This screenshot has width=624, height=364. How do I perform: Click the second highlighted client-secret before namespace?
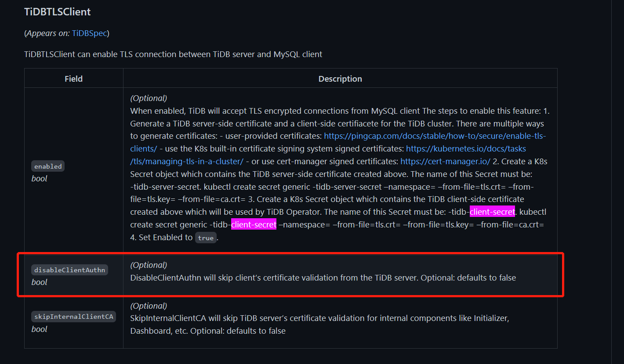click(x=254, y=225)
